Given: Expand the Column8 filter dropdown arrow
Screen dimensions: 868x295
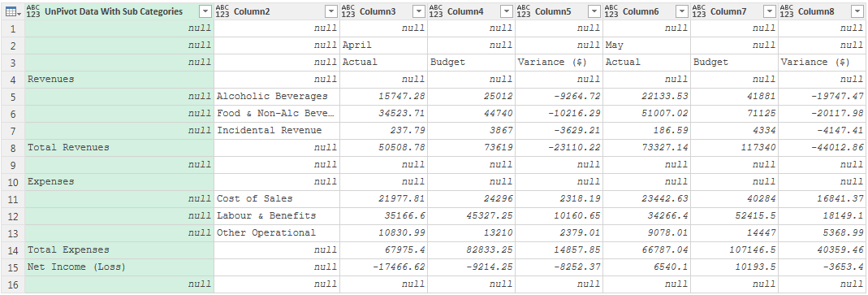Looking at the screenshot, I should (x=857, y=11).
